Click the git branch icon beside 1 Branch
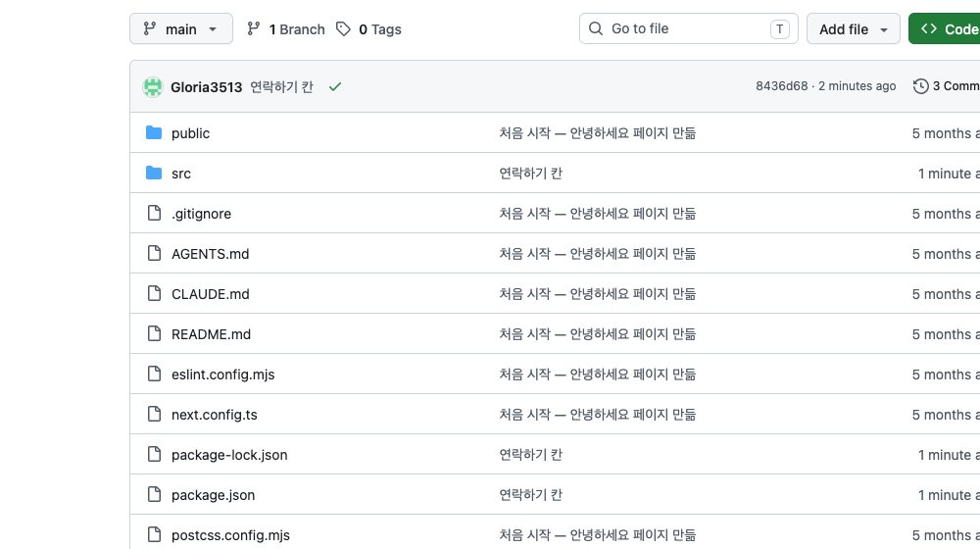Screen dimensions: 980x549 (x=253, y=28)
